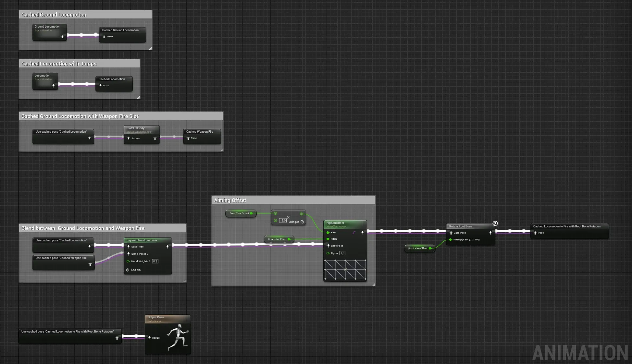This screenshot has height=364, width=632.
Task: Select the Ground Locomotion state machine node title
Action: (47, 27)
